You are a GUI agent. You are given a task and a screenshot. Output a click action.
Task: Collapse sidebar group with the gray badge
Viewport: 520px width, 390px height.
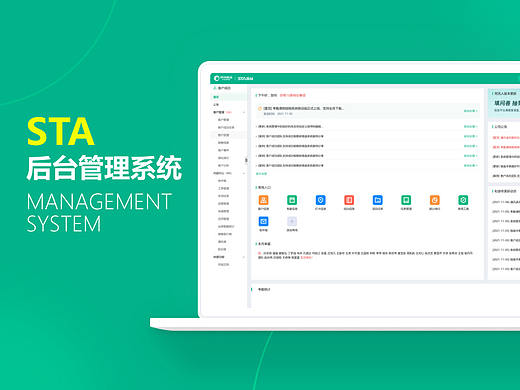pyautogui.click(x=244, y=173)
